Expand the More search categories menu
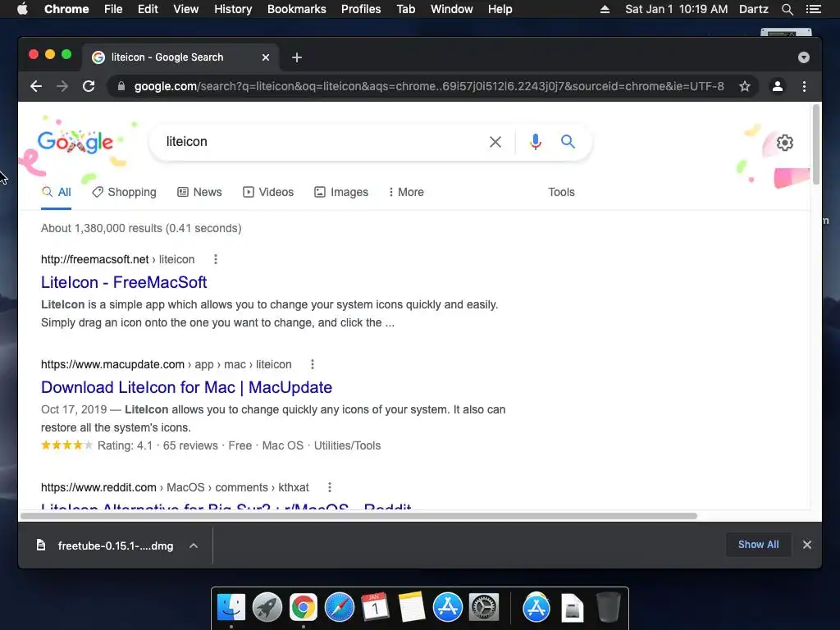This screenshot has height=630, width=840. tap(406, 192)
